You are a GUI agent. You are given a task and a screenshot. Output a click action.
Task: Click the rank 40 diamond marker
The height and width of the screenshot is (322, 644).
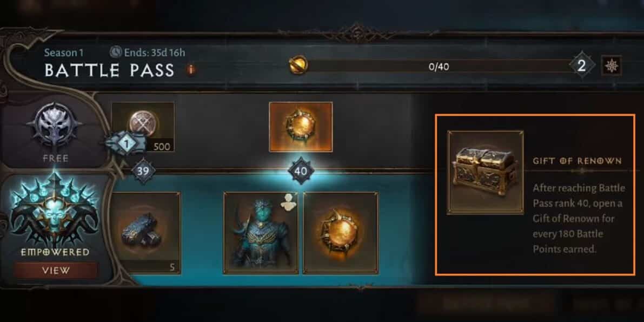point(301,170)
